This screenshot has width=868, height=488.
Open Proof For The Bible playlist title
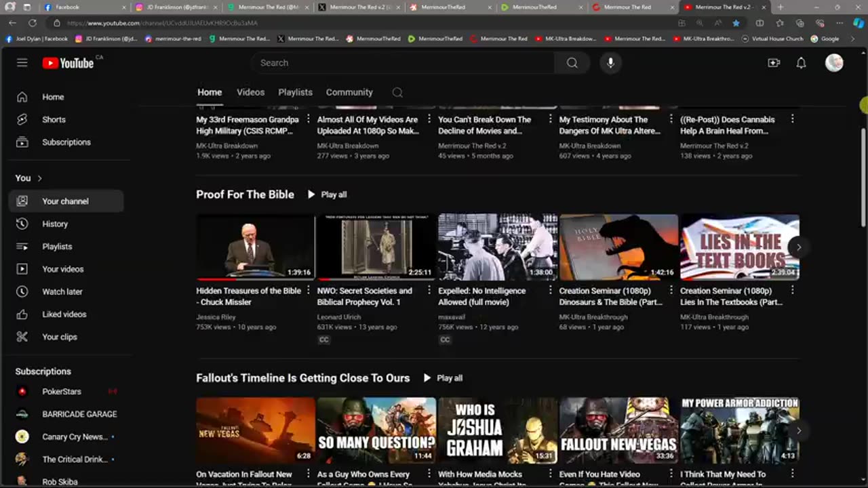(245, 195)
